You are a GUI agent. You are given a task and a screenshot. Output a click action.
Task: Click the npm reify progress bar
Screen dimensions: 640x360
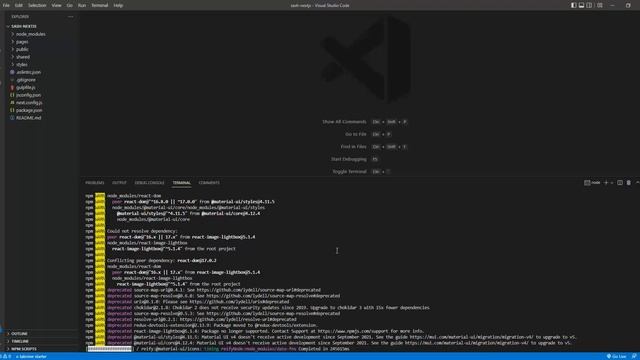click(x=109, y=349)
